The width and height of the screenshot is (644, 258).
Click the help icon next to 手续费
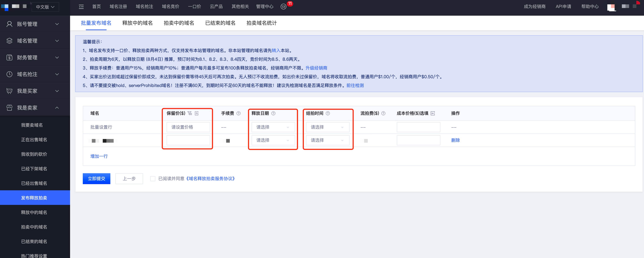pyautogui.click(x=239, y=113)
